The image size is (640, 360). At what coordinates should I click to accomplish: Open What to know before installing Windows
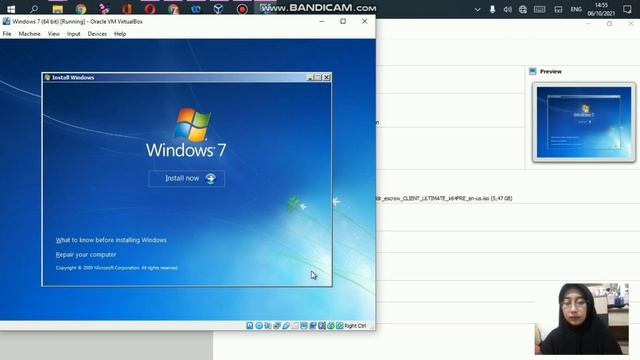coord(111,240)
